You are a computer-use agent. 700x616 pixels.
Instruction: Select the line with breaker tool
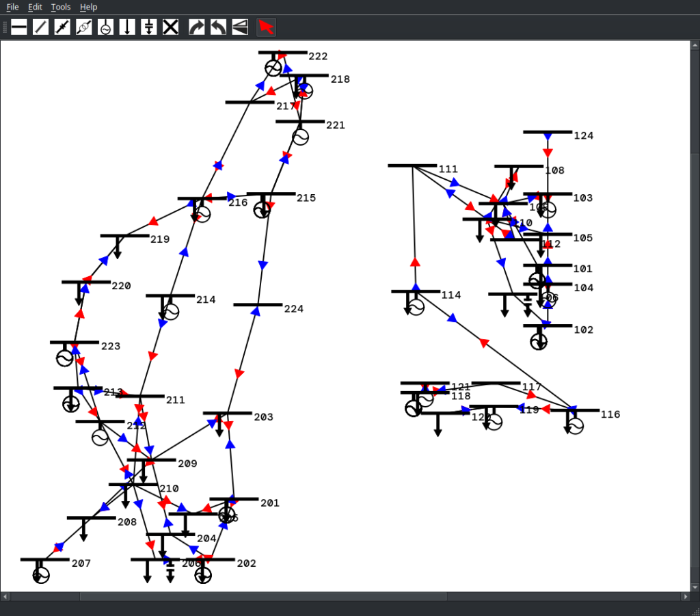(62, 27)
